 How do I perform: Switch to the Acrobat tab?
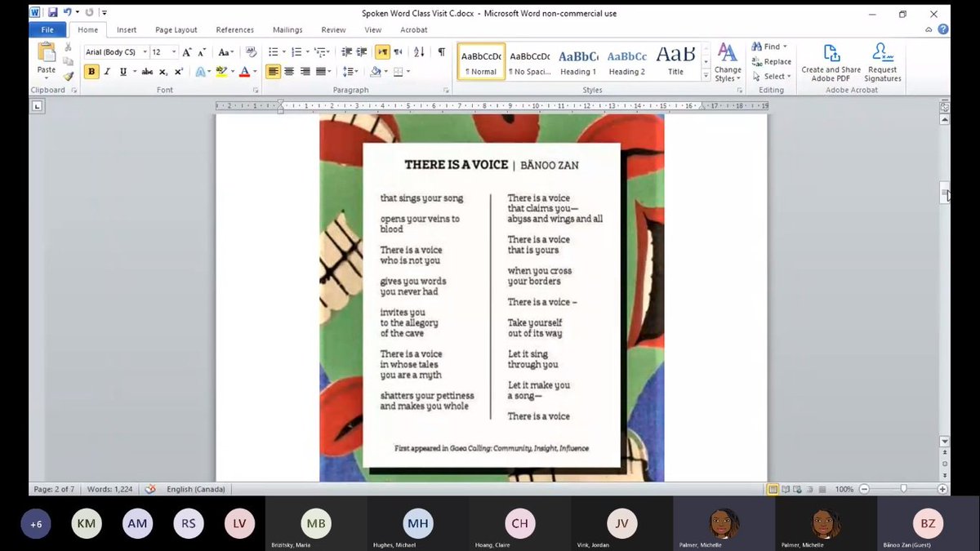[x=414, y=29]
